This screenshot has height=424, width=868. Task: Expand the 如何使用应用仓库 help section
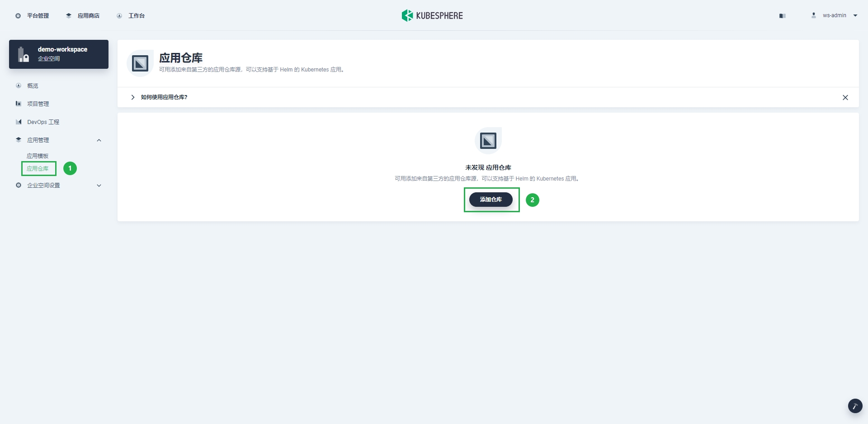coord(133,97)
